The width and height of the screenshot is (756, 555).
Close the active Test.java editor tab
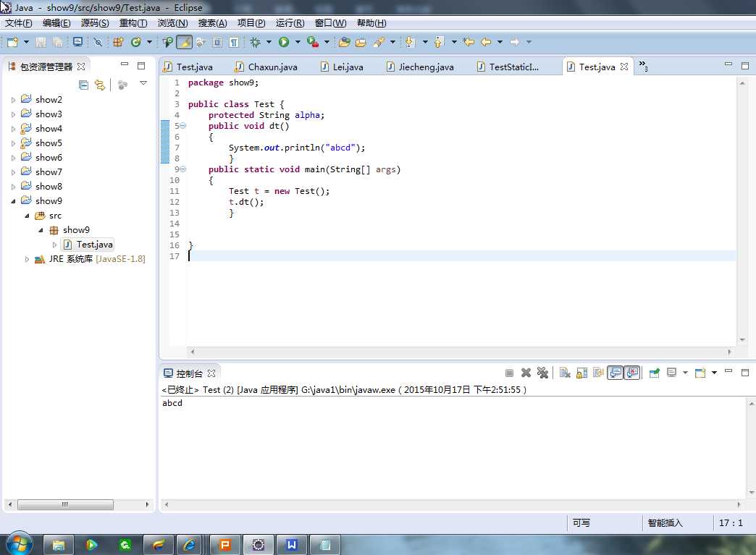point(624,67)
